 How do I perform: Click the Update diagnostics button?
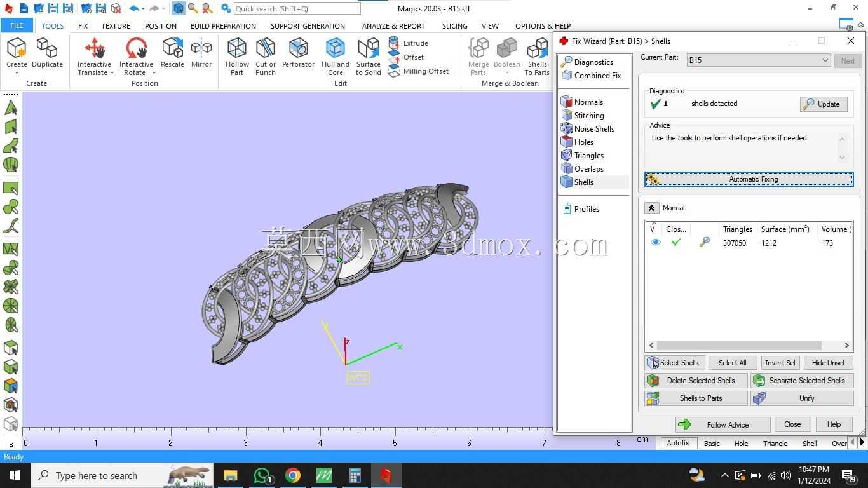(x=823, y=104)
